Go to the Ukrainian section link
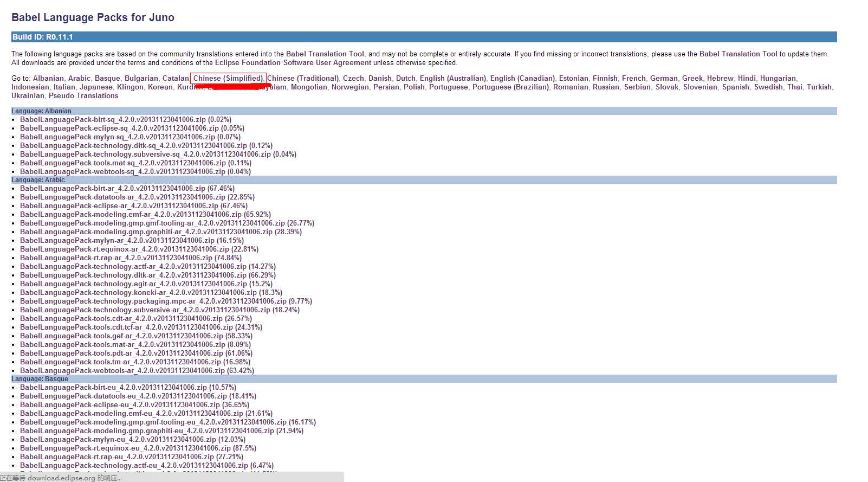The image size is (868, 482). tap(28, 95)
